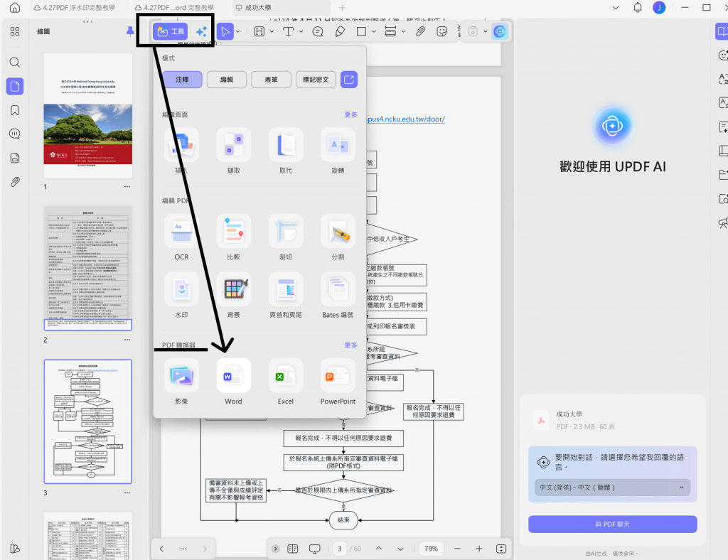
Task: Open the OCR tool
Action: click(x=181, y=237)
